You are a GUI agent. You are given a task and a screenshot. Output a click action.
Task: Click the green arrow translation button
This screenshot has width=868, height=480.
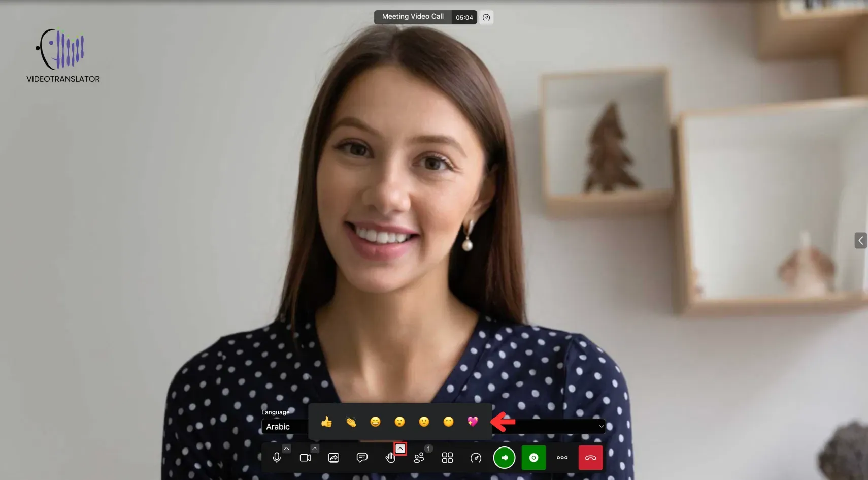point(504,458)
